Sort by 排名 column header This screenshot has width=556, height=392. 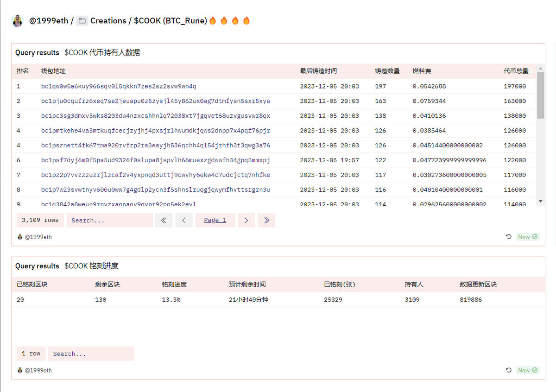(23, 71)
